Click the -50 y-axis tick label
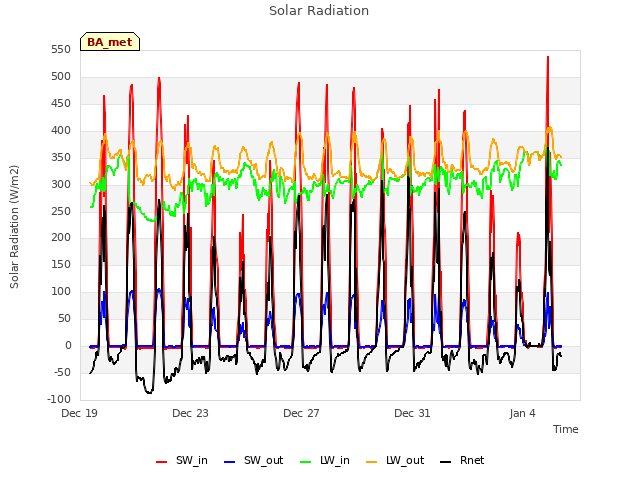 (x=62, y=373)
